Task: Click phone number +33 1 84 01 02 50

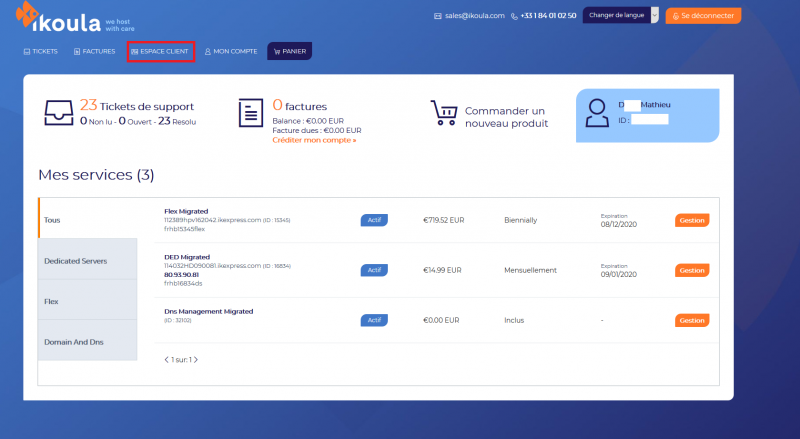Action: (548, 16)
